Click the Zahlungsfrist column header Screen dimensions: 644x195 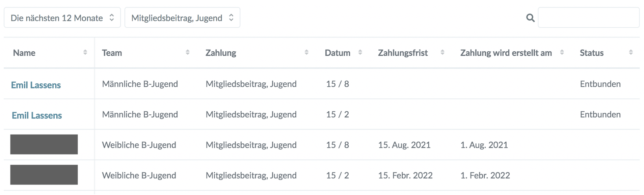tap(403, 53)
